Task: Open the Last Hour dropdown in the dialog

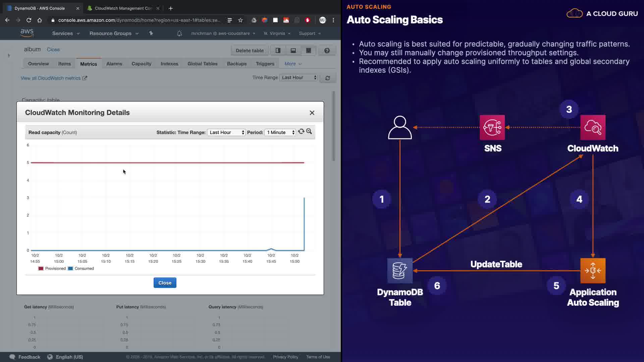Action: pyautogui.click(x=226, y=132)
